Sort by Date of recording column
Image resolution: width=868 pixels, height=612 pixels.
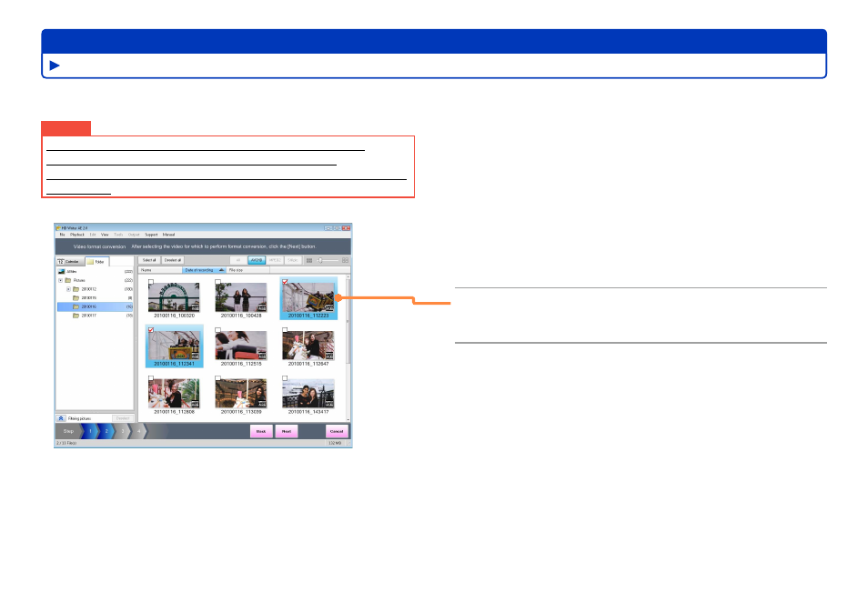point(205,270)
